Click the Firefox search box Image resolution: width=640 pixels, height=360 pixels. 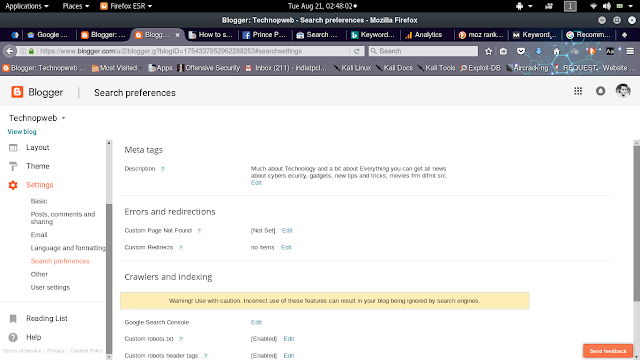click(x=423, y=51)
